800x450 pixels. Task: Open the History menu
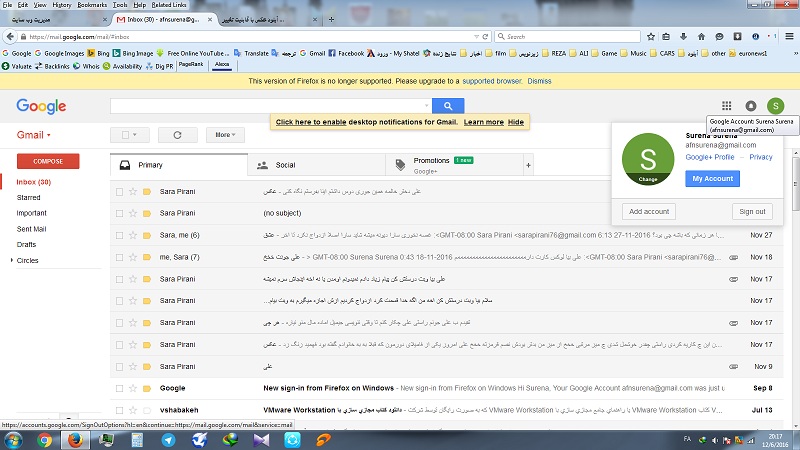tap(62, 5)
